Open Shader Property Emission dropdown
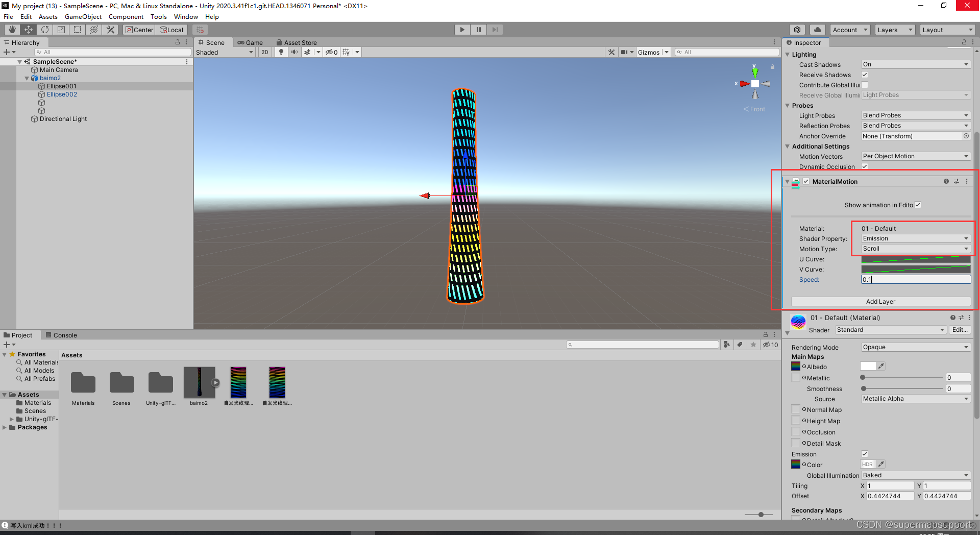Image resolution: width=980 pixels, height=535 pixels. pyautogui.click(x=916, y=238)
